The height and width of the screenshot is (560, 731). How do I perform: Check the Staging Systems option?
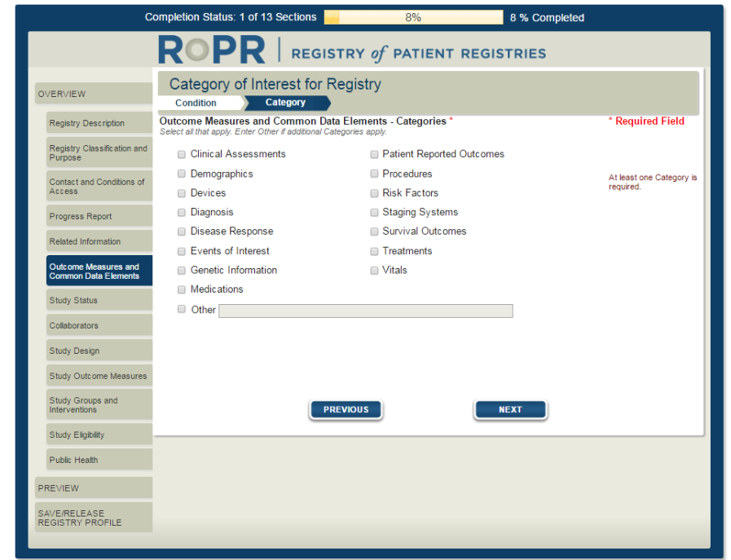click(x=374, y=213)
